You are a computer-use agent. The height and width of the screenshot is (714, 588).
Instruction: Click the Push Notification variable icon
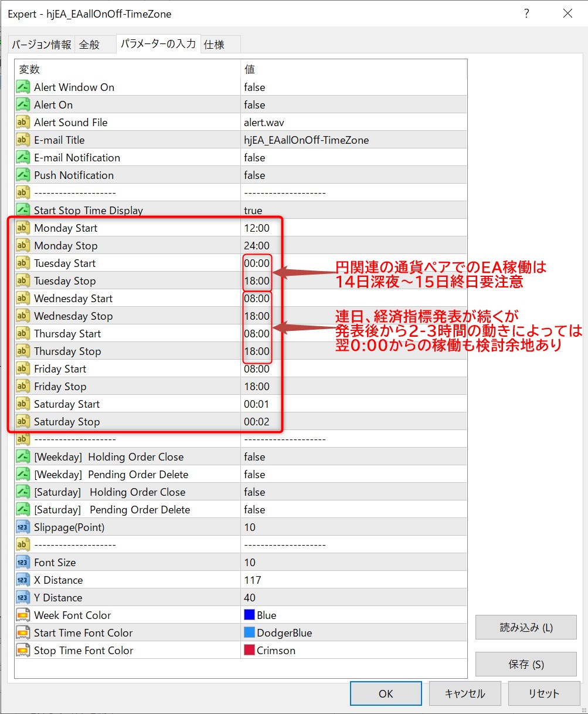[x=23, y=175]
